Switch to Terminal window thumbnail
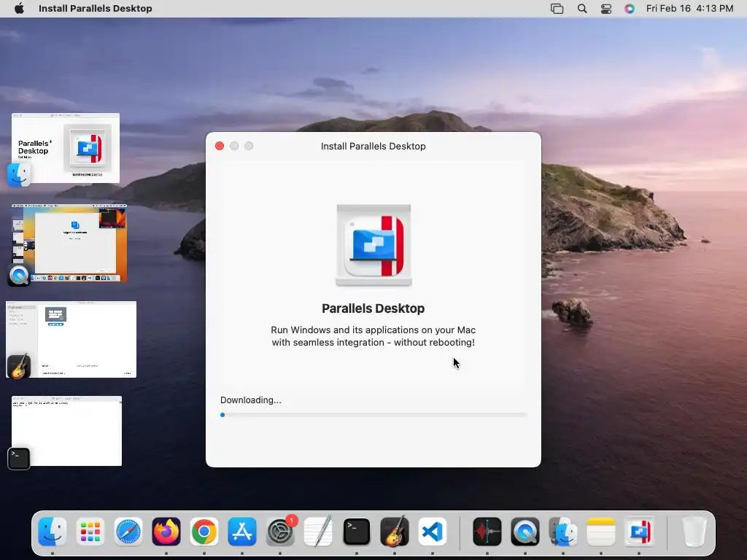 click(x=66, y=431)
